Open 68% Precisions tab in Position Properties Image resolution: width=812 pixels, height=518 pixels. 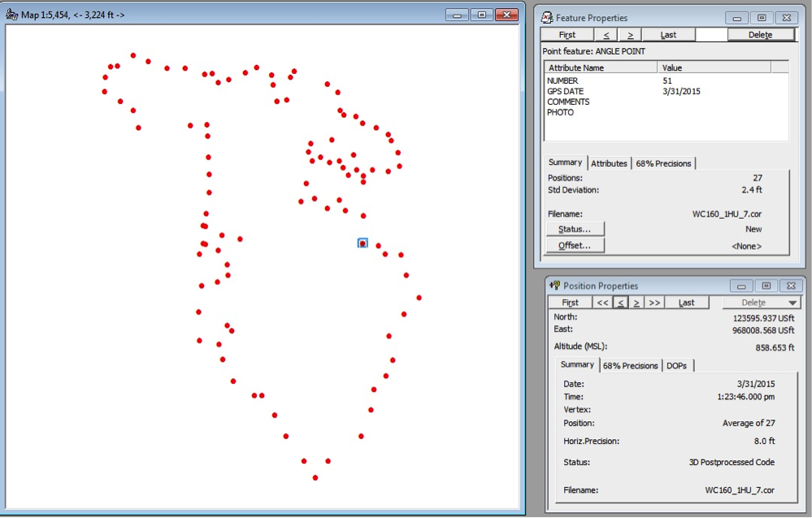(x=630, y=365)
